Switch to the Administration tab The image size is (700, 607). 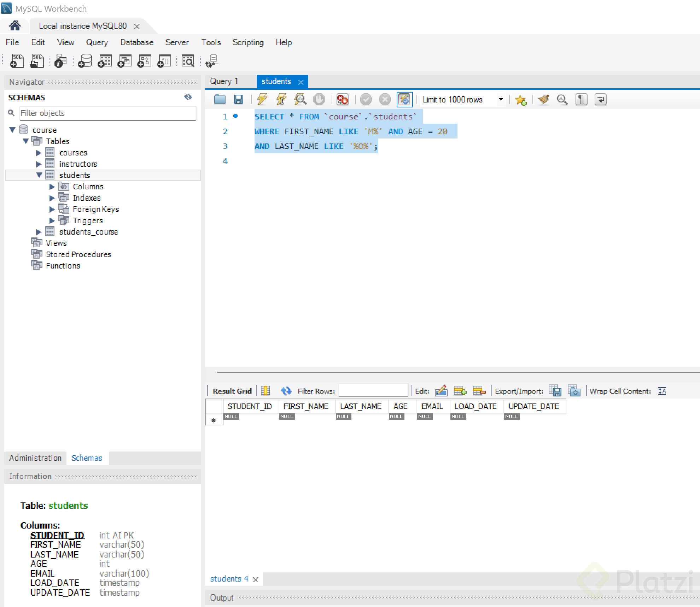pyautogui.click(x=35, y=458)
